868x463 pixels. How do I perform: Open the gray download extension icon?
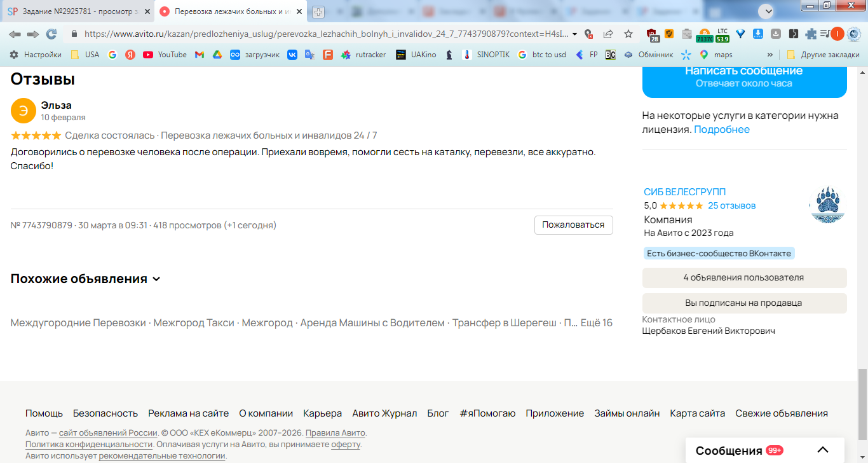[x=776, y=34]
